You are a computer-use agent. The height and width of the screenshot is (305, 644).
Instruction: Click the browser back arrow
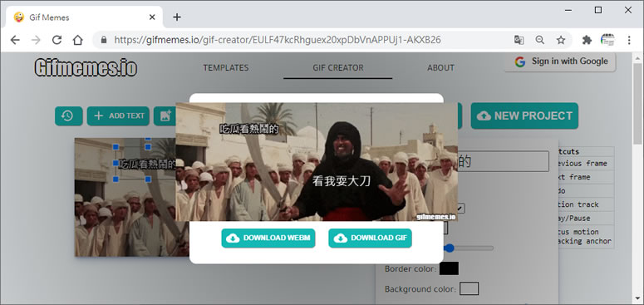(15, 40)
